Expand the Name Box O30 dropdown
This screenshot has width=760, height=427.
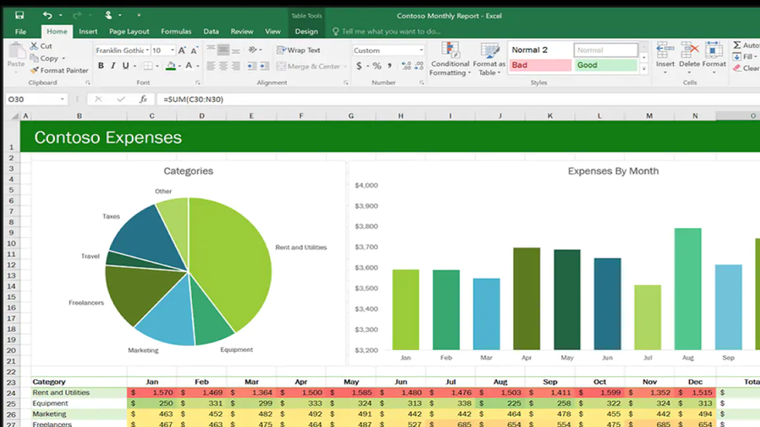click(62, 99)
